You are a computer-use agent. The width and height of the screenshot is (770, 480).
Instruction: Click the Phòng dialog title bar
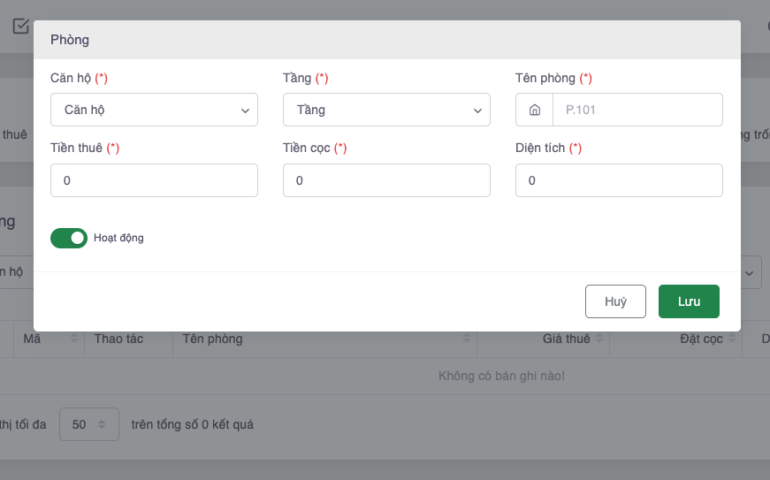click(x=387, y=40)
